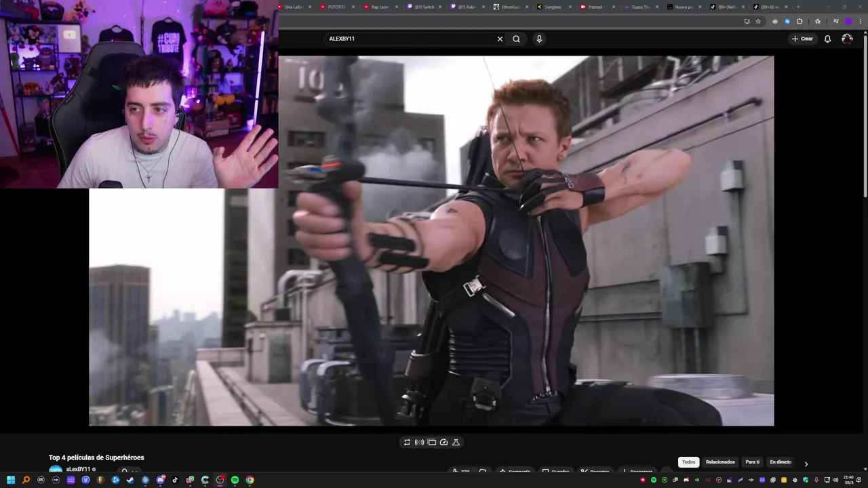Start a voice search with the microphone
The width and height of the screenshot is (868, 488).
coord(539,39)
